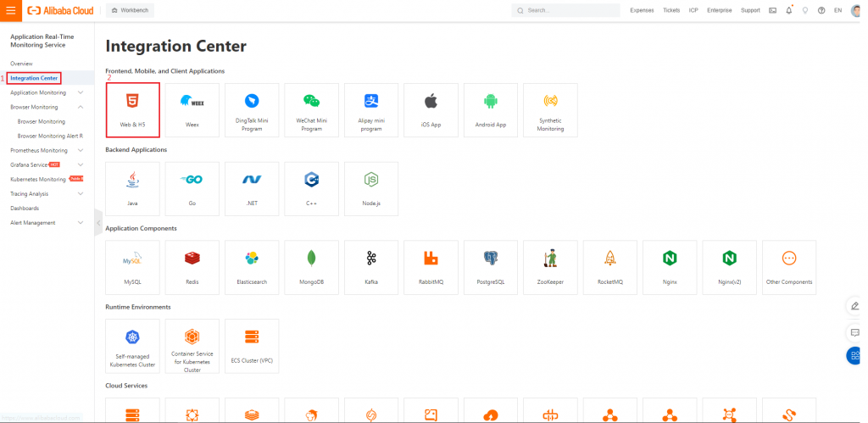Select the PostgreSQL component card
Image resolution: width=868 pixels, height=423 pixels.
pos(491,267)
